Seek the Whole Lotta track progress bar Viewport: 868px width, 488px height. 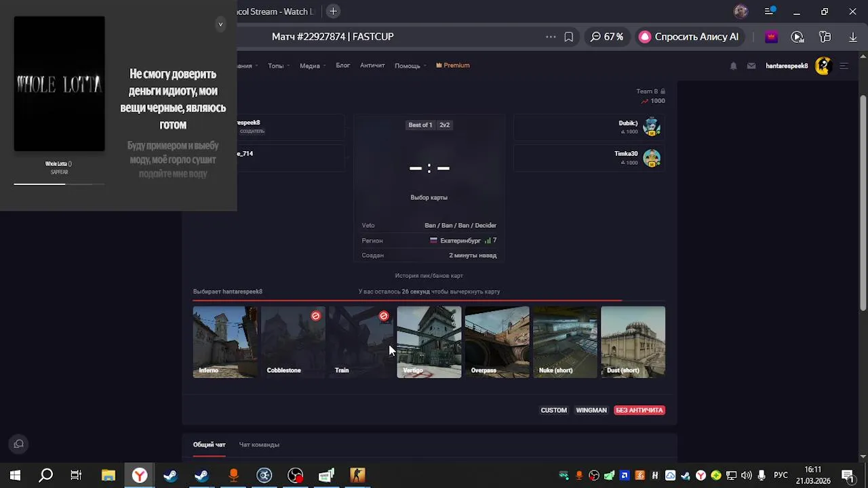60,184
